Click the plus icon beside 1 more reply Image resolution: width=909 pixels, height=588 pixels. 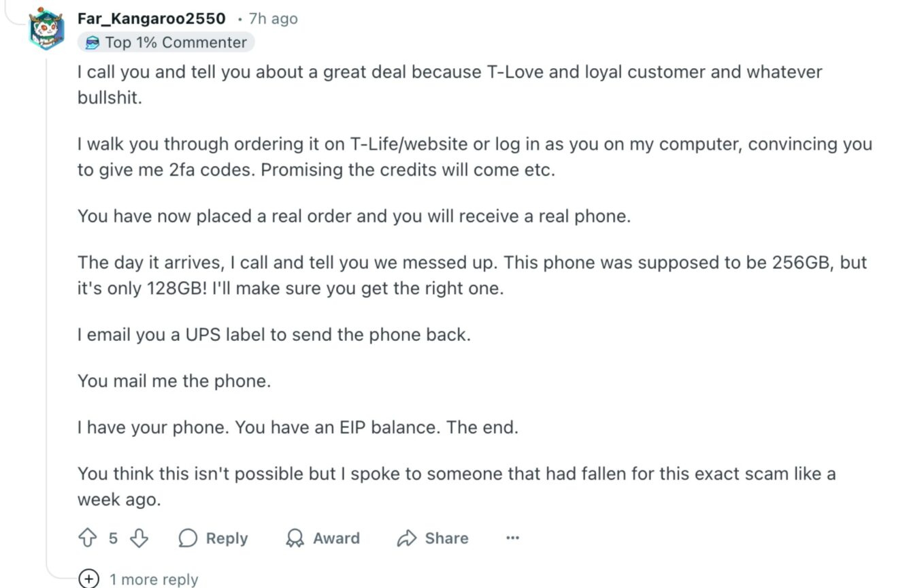point(87,579)
